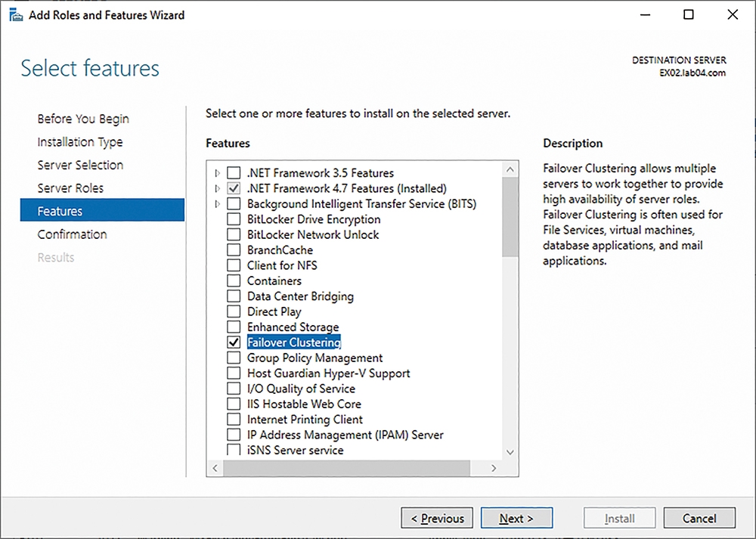
Task: Select the Failover Clustering label
Action: pyautogui.click(x=294, y=342)
